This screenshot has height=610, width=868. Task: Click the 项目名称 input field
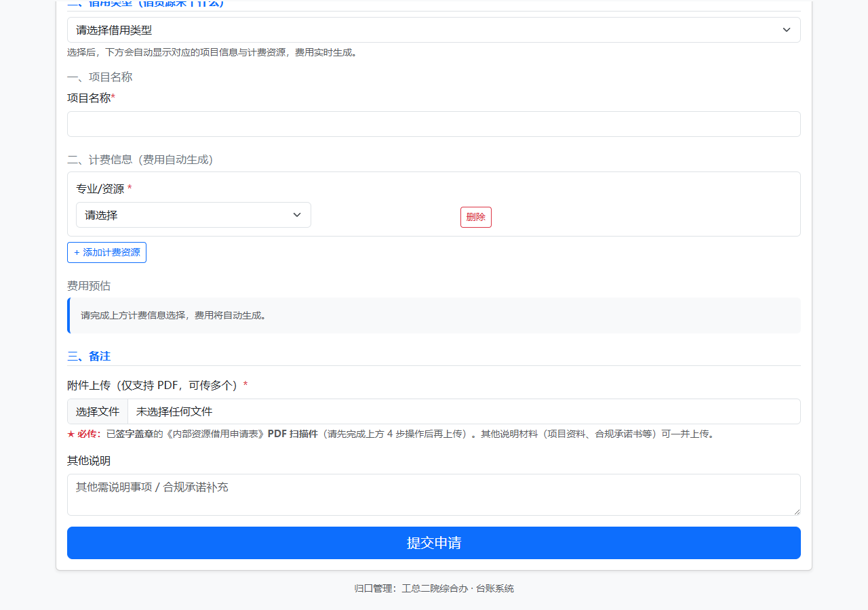[434, 124]
